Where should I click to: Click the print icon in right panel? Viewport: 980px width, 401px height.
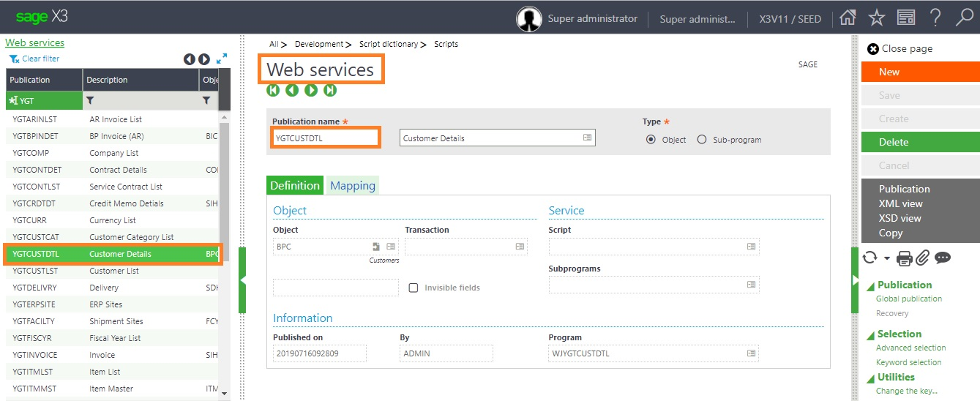(x=905, y=258)
